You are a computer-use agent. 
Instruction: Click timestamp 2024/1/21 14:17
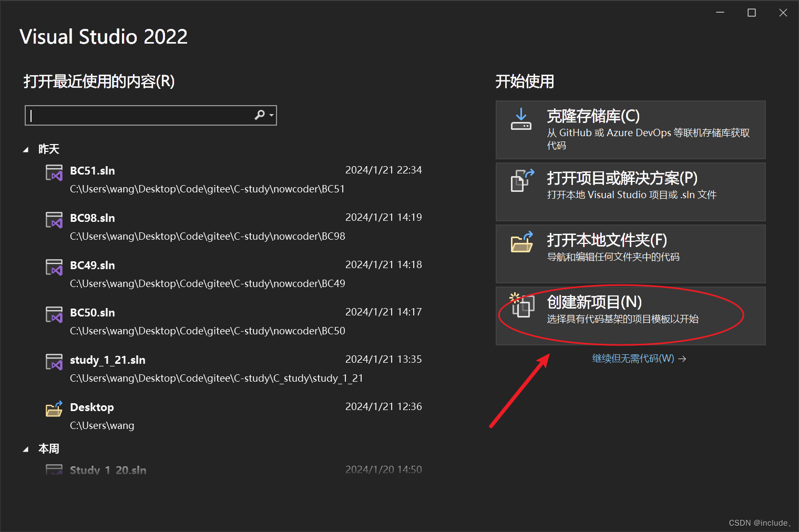(x=383, y=312)
